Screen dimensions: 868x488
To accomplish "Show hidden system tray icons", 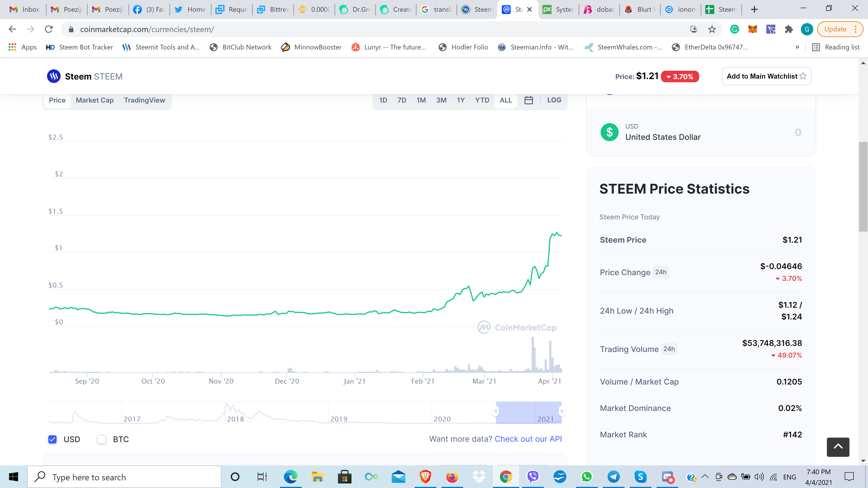I will 705,477.
